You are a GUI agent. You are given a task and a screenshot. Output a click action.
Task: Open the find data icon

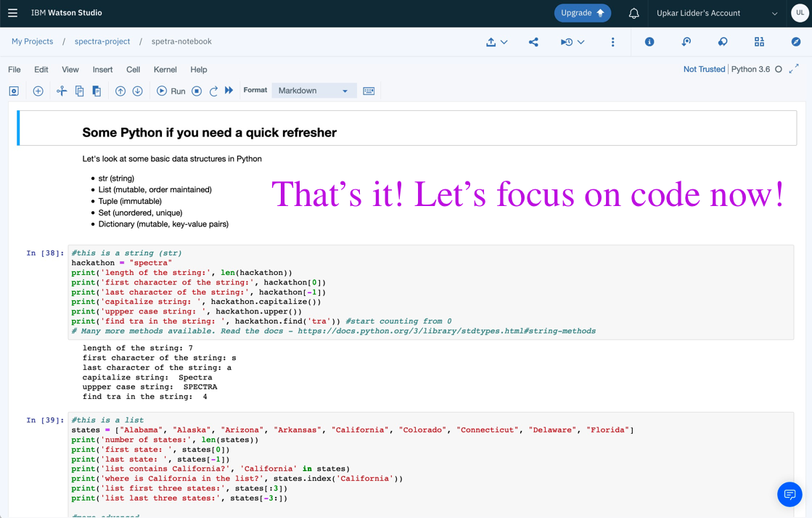pyautogui.click(x=686, y=42)
